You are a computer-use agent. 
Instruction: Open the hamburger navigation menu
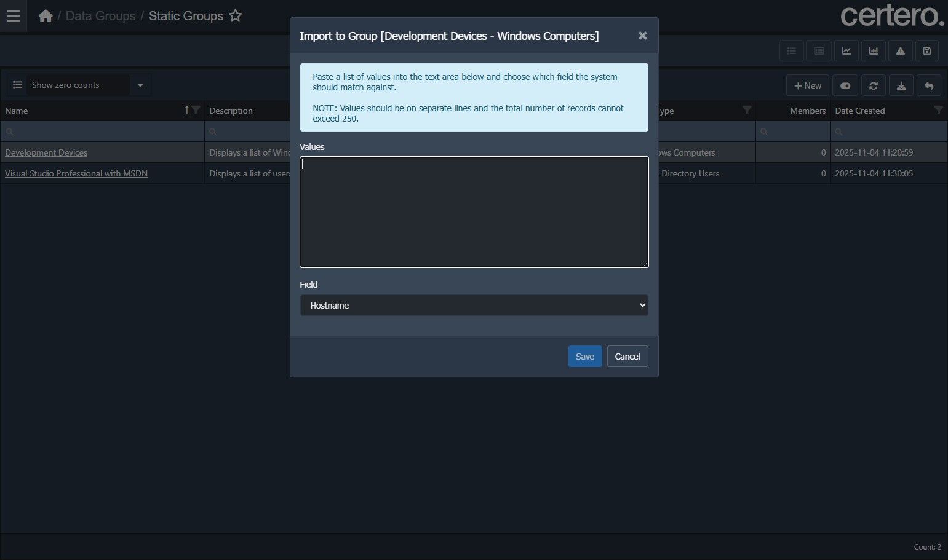[13, 16]
